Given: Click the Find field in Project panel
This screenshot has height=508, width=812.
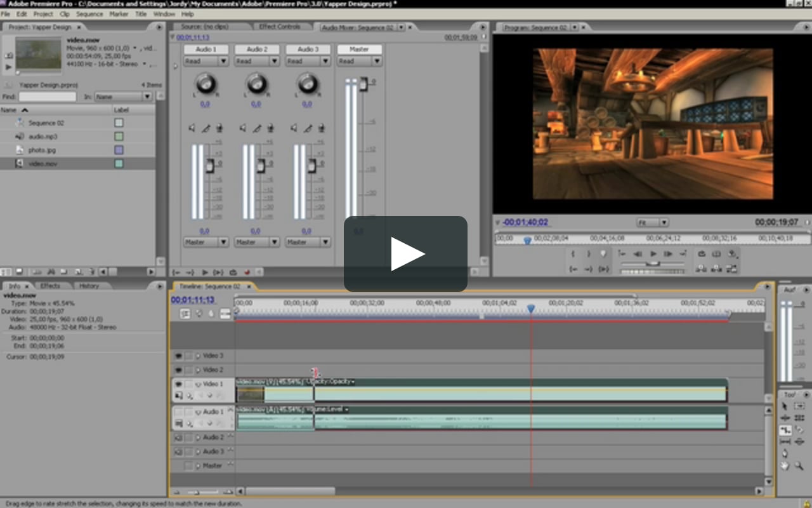Looking at the screenshot, I should pyautogui.click(x=47, y=97).
